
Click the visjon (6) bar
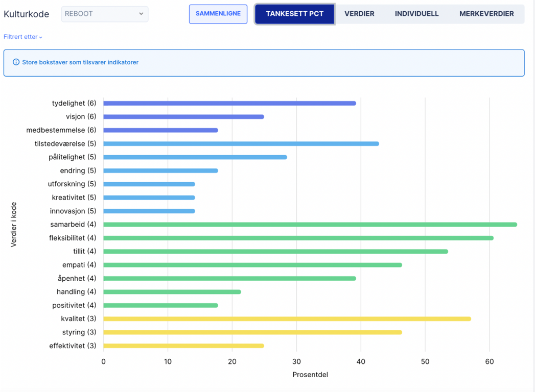coord(183,116)
